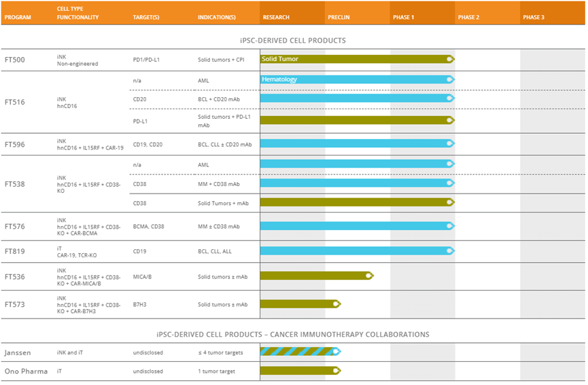Click arrow tip of FT573 progress bar
Viewport: 588px width, 385px height.
click(x=336, y=304)
